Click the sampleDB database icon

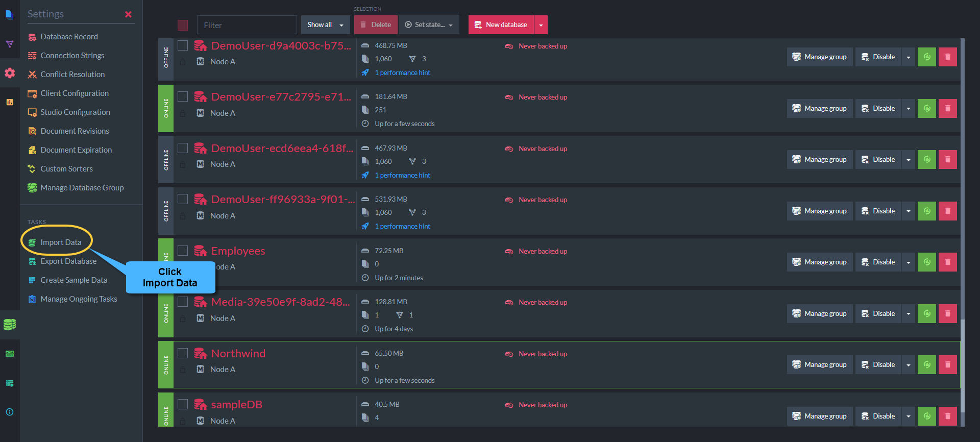(x=200, y=404)
